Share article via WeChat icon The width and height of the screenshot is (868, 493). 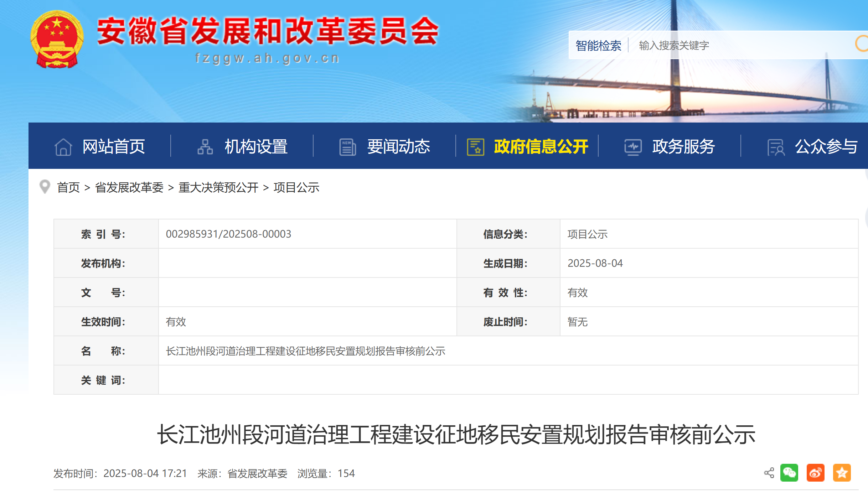click(x=789, y=473)
